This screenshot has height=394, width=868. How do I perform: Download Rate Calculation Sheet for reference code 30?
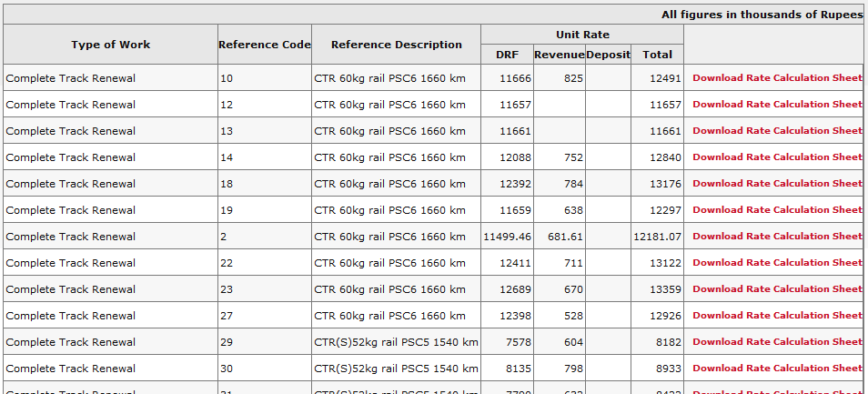776,369
